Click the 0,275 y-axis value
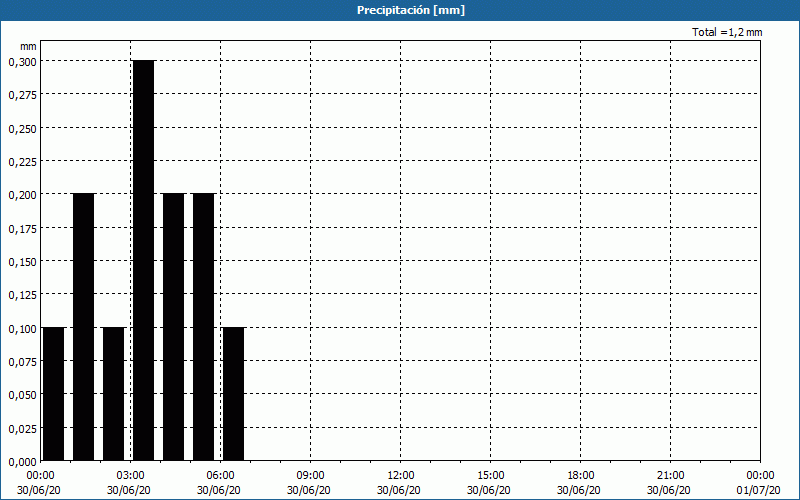Image resolution: width=800 pixels, height=500 pixels. pyautogui.click(x=22, y=95)
